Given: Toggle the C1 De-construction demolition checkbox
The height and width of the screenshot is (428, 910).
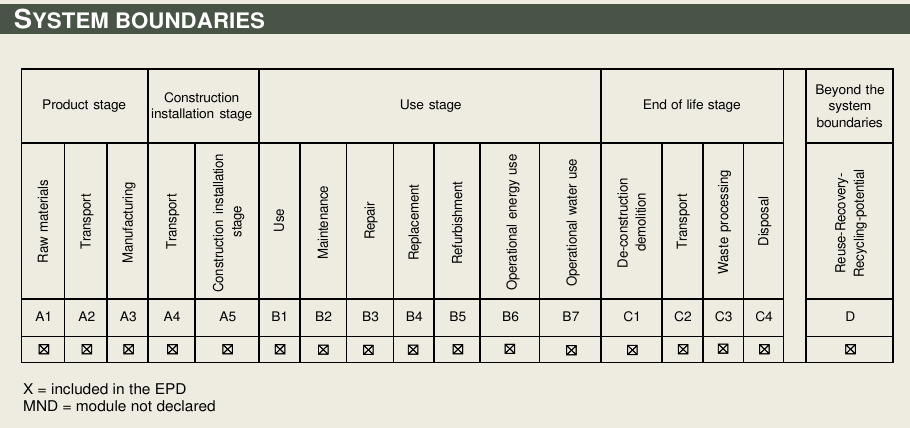Looking at the screenshot, I should click(x=632, y=349).
